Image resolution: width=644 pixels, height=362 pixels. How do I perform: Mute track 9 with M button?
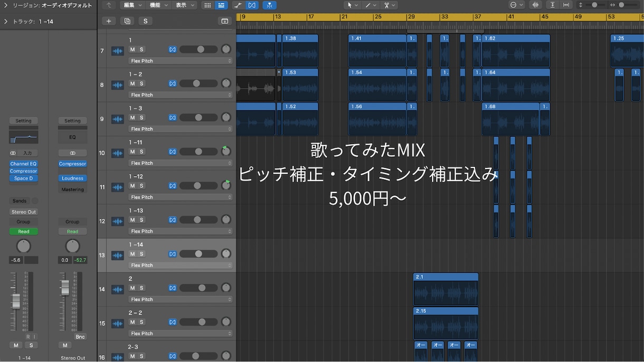click(x=132, y=118)
